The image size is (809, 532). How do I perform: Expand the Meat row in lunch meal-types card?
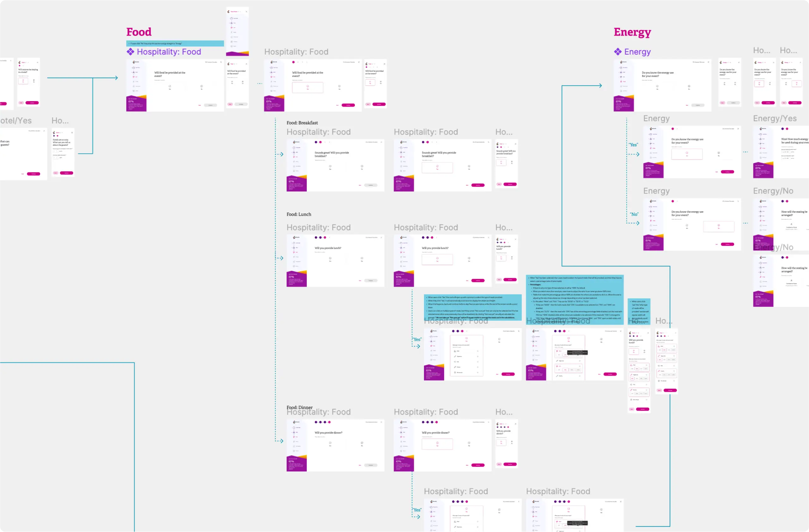tap(478, 351)
